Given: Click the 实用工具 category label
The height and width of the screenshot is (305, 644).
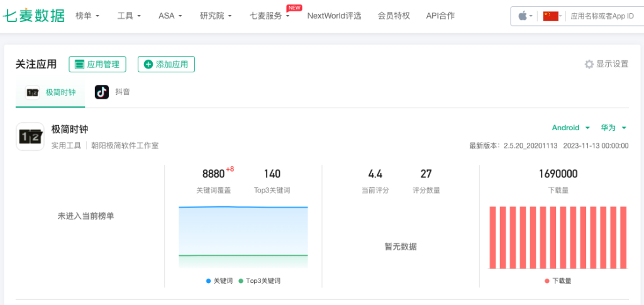Looking at the screenshot, I should point(66,145).
